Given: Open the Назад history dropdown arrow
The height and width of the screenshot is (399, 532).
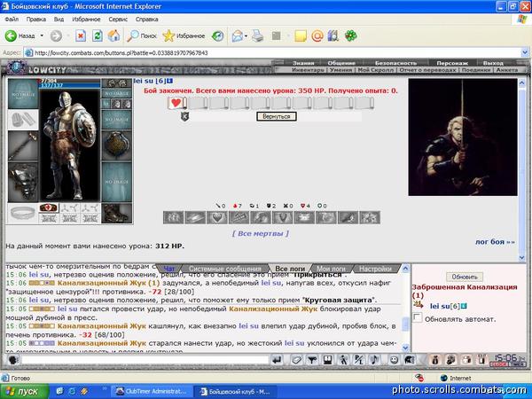Looking at the screenshot, I should (42, 35).
